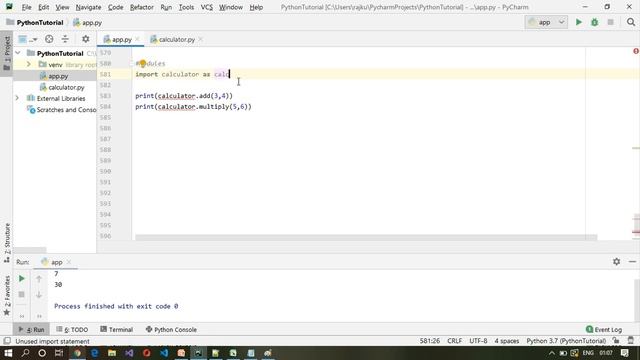Click the up-arrow icon in Run panel
Viewport: 640px width, 360px height.
coord(39,279)
